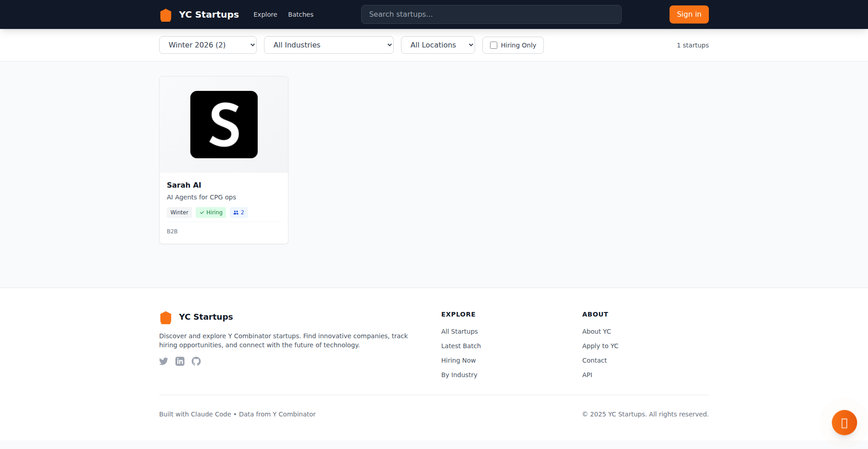The image size is (868, 449).
Task: Click the orange YC Startups header logo
Action: [x=166, y=15]
